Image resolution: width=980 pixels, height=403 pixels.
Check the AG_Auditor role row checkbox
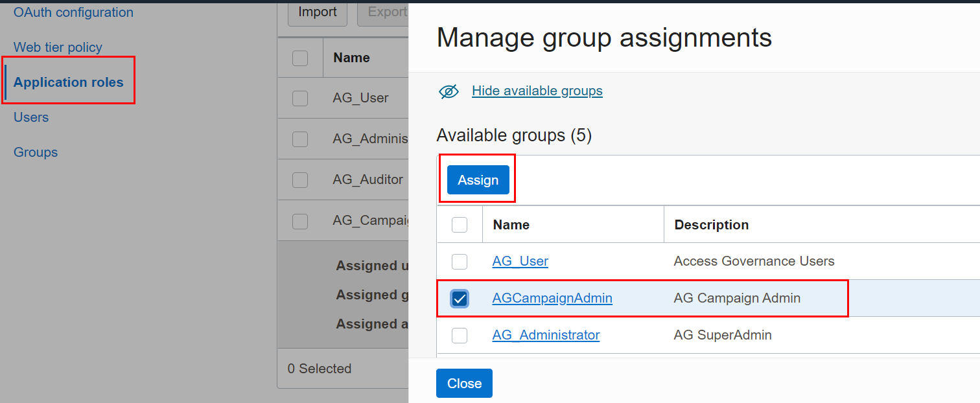[300, 180]
